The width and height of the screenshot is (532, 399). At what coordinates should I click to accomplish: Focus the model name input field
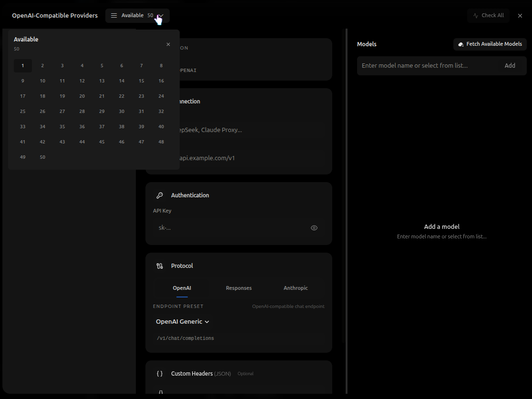coord(428,66)
